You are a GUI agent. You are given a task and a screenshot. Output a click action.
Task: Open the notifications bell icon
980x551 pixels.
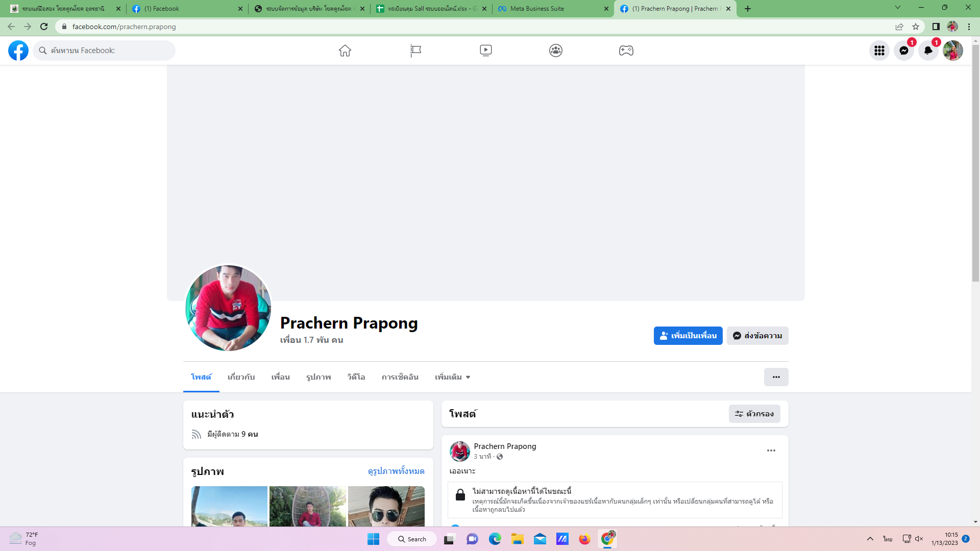(928, 51)
